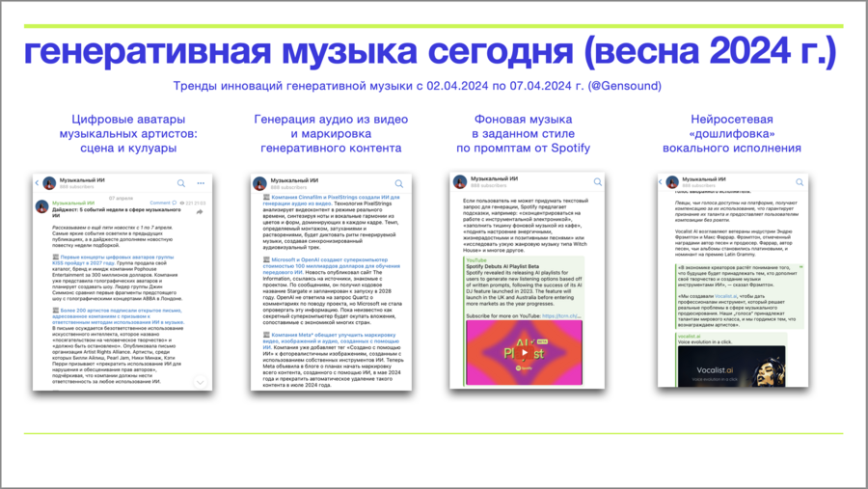Image resolution: width=868 pixels, height=489 pixels.
Task: Click '07 апреля' date label
Action: (x=121, y=198)
